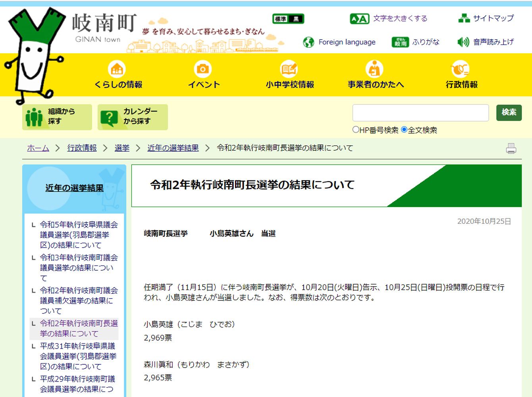Click the site search text field
The image size is (532, 397).
pos(420,113)
